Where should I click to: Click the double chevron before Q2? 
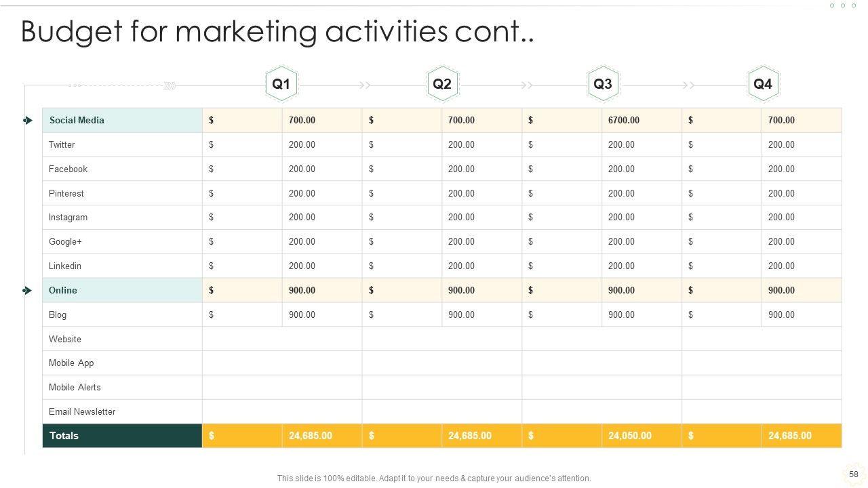pos(365,85)
